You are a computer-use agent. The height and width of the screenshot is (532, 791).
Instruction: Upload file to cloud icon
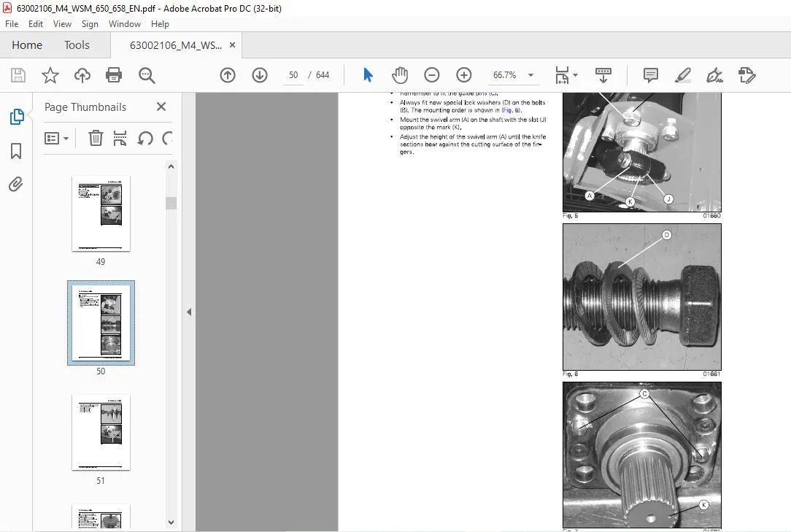tap(82, 75)
